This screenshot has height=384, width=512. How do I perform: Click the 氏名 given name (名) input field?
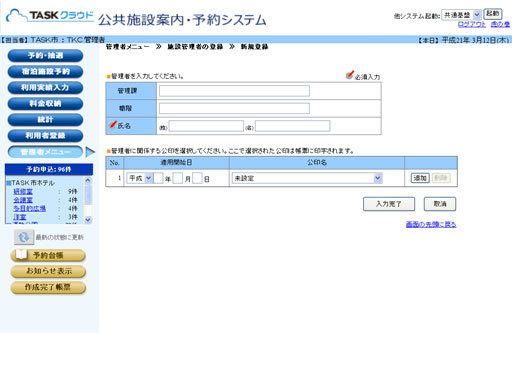[293, 126]
